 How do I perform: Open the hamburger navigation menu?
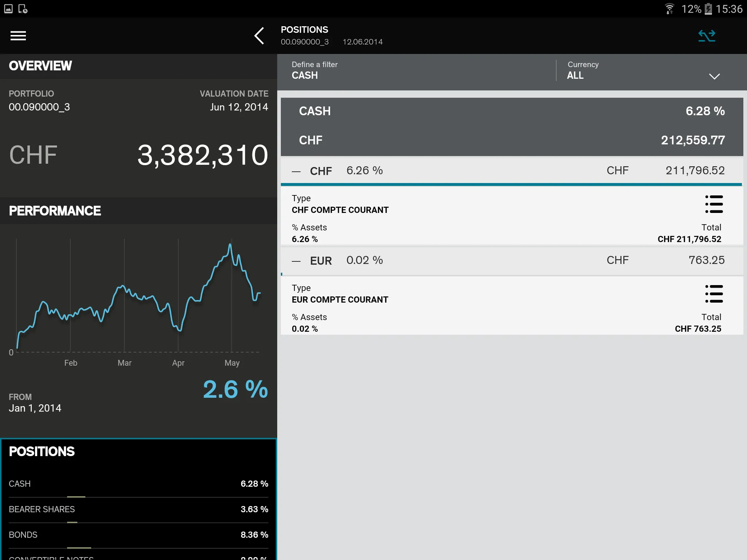tap(18, 36)
